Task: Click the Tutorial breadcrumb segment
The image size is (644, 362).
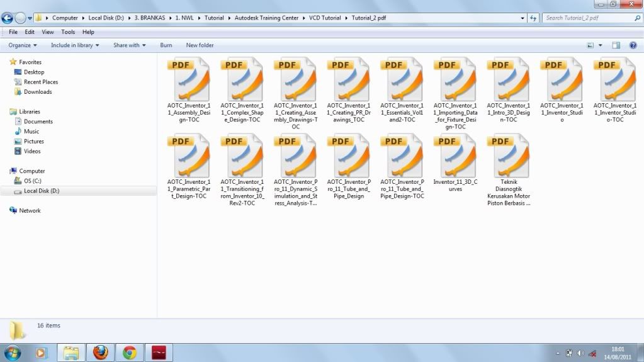Action: click(x=214, y=18)
